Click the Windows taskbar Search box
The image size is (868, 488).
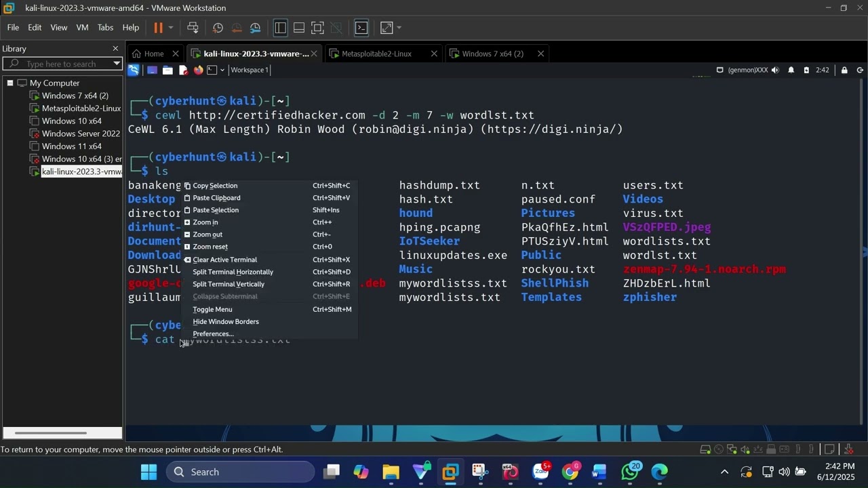point(240,472)
